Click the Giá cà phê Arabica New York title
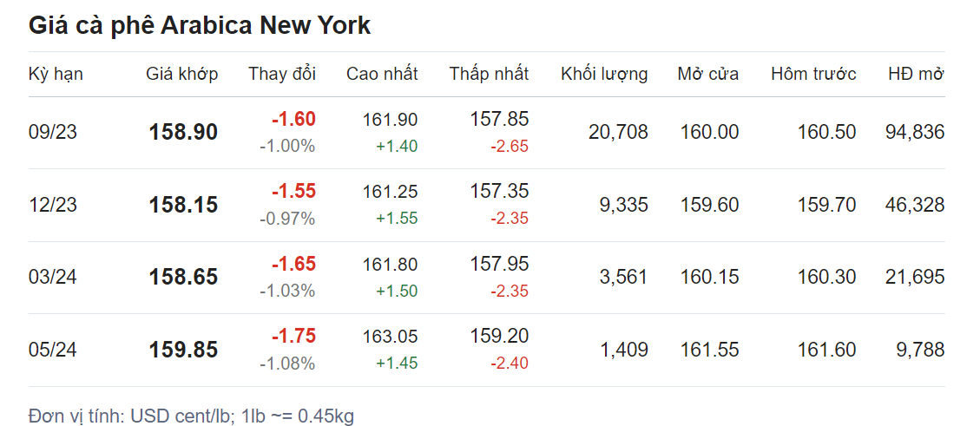The width and height of the screenshot is (980, 426). coord(200,26)
